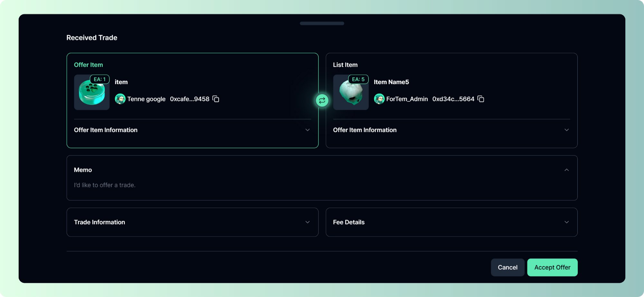Copy the 0xd34c...5664 wallet address

(481, 99)
